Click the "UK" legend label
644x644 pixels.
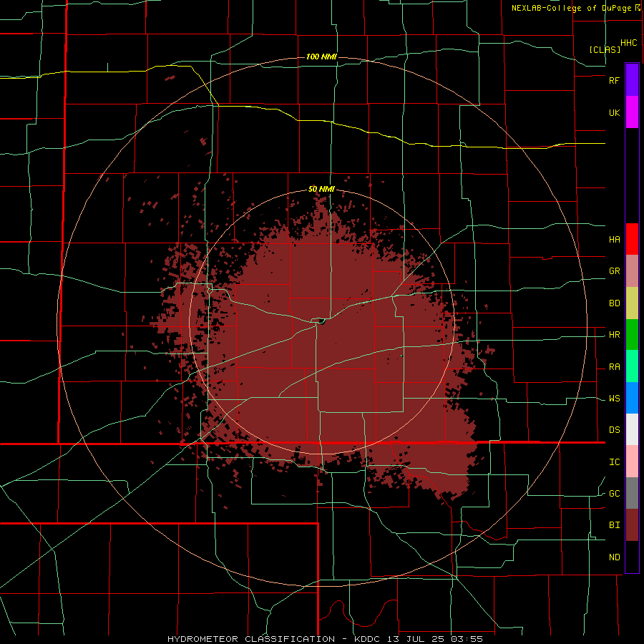coord(614,113)
